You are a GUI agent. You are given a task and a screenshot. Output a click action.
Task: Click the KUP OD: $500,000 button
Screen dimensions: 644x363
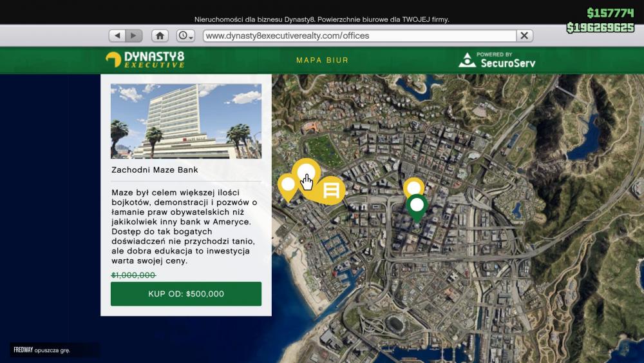[186, 293]
